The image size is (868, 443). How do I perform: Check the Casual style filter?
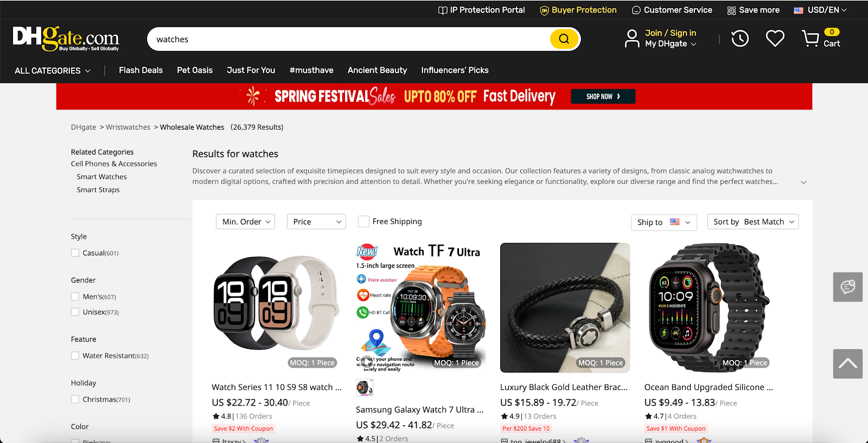[75, 253]
